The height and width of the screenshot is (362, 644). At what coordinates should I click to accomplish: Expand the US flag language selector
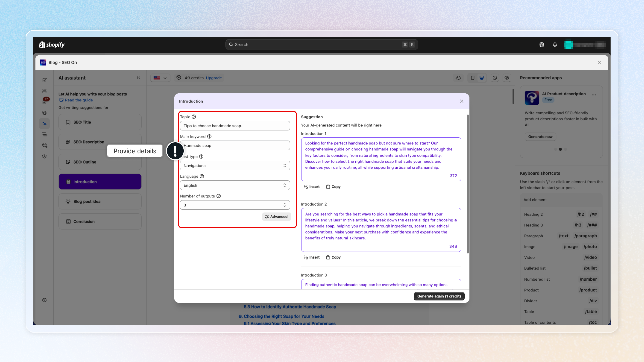pos(160,78)
